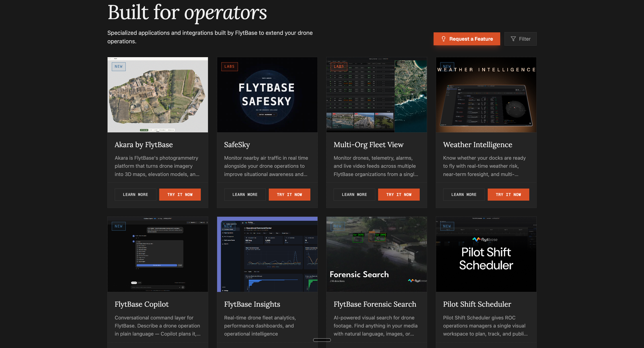Open the Multi-Org Fleet View thumbnail
The image size is (644, 348).
click(x=377, y=95)
